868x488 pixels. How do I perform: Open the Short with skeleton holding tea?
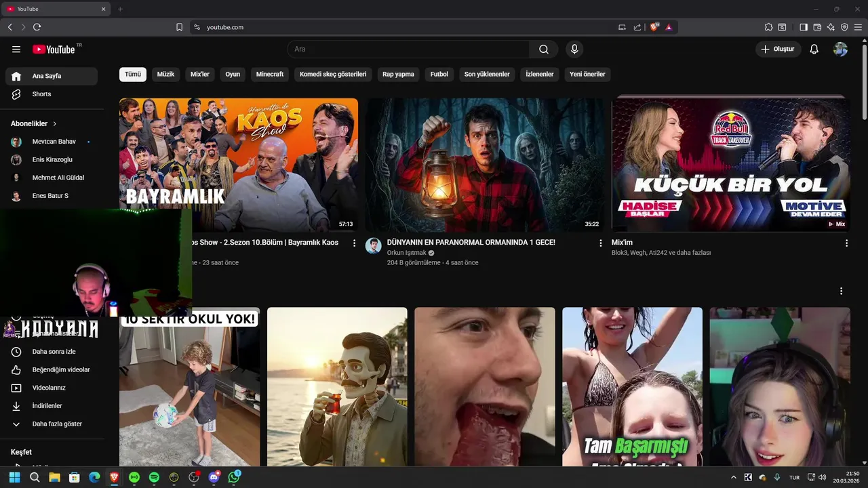(x=337, y=387)
